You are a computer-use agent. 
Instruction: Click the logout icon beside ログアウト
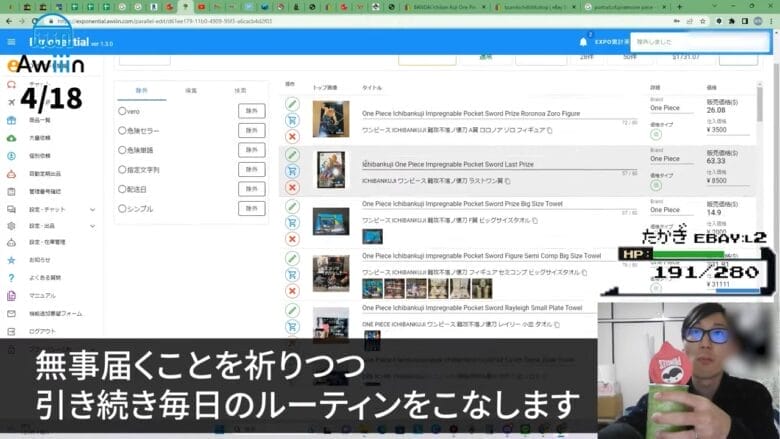pos(11,332)
